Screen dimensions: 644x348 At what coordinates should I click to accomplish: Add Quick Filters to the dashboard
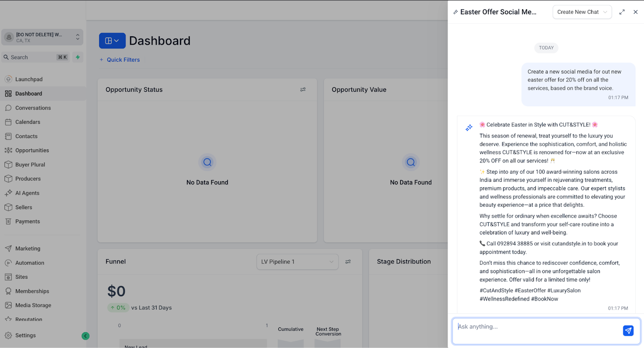tap(120, 60)
